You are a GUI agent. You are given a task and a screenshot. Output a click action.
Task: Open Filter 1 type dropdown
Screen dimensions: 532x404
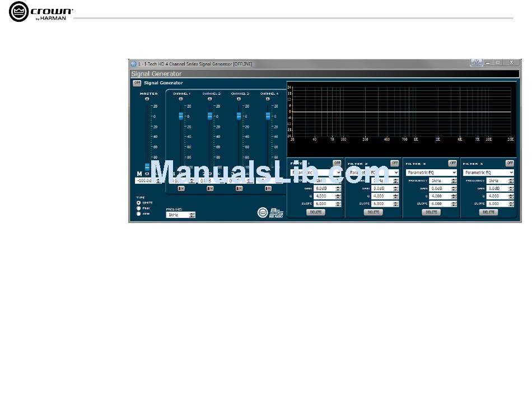click(x=316, y=173)
